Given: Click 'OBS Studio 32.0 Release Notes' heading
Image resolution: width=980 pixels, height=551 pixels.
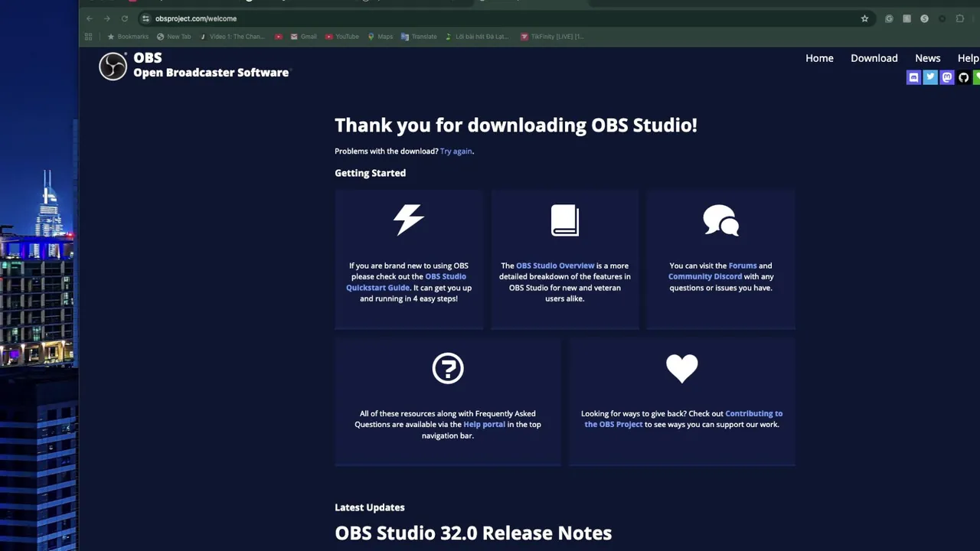Looking at the screenshot, I should 473,533.
